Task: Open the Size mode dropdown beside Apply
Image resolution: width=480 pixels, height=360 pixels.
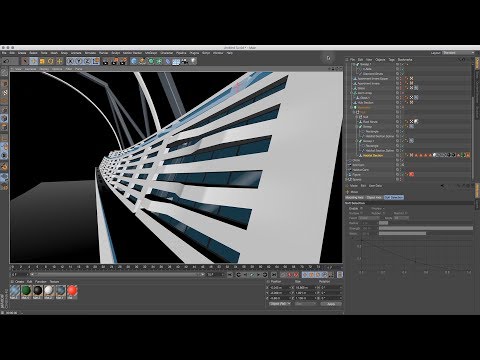Action: point(305,304)
